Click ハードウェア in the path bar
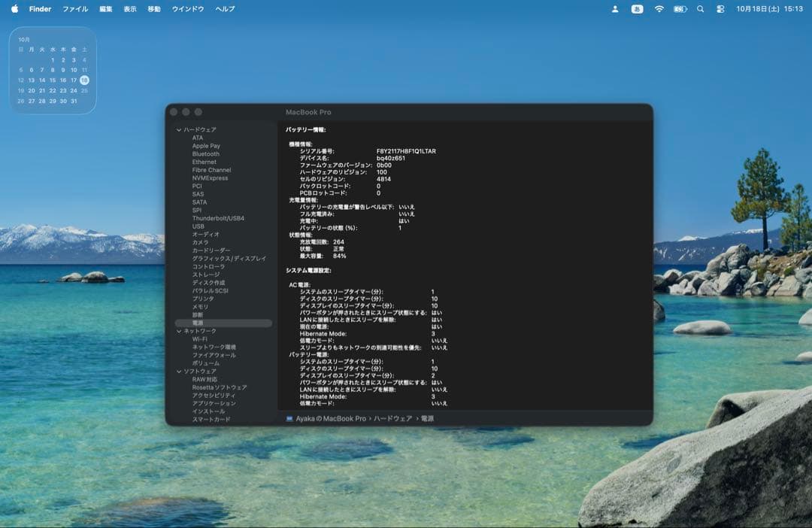The image size is (812, 528). (x=392, y=418)
